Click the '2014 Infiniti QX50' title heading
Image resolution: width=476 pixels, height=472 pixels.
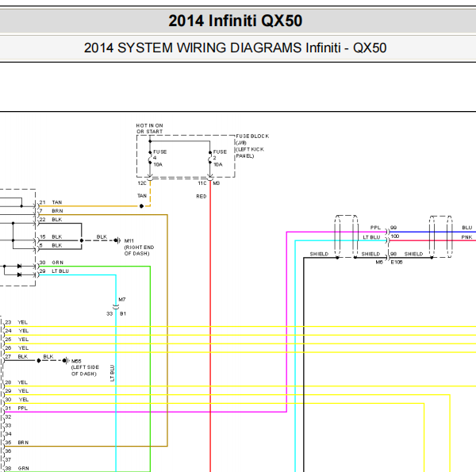point(236,21)
